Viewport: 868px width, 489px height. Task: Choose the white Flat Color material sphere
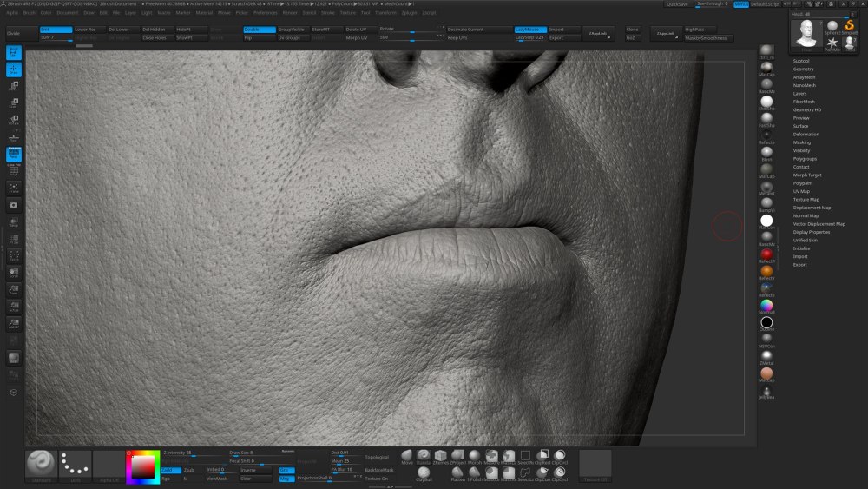766,221
